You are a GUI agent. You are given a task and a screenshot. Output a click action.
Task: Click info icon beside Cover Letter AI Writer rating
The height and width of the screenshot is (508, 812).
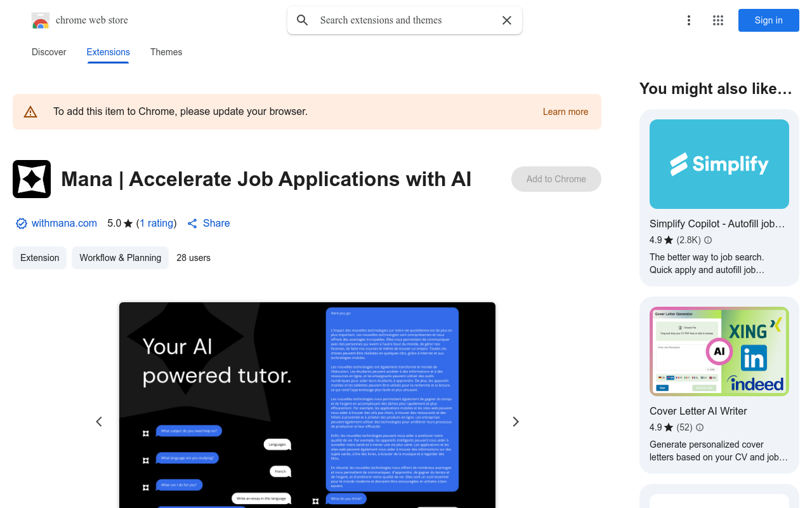[700, 427]
